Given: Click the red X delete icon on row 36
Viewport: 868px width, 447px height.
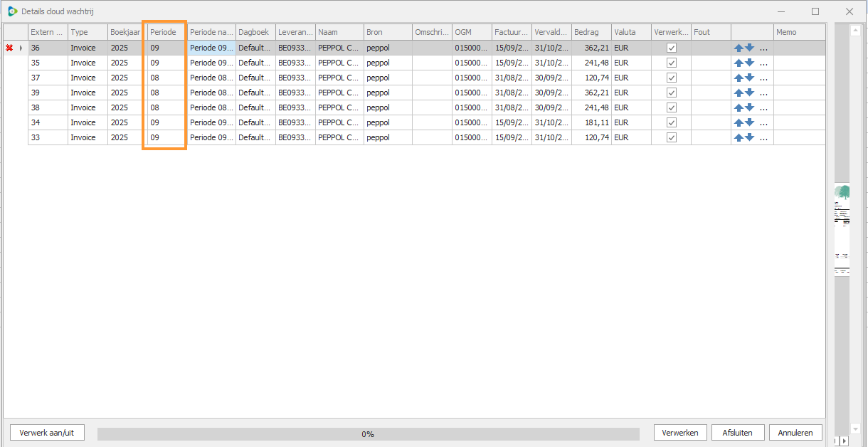Looking at the screenshot, I should coord(9,48).
